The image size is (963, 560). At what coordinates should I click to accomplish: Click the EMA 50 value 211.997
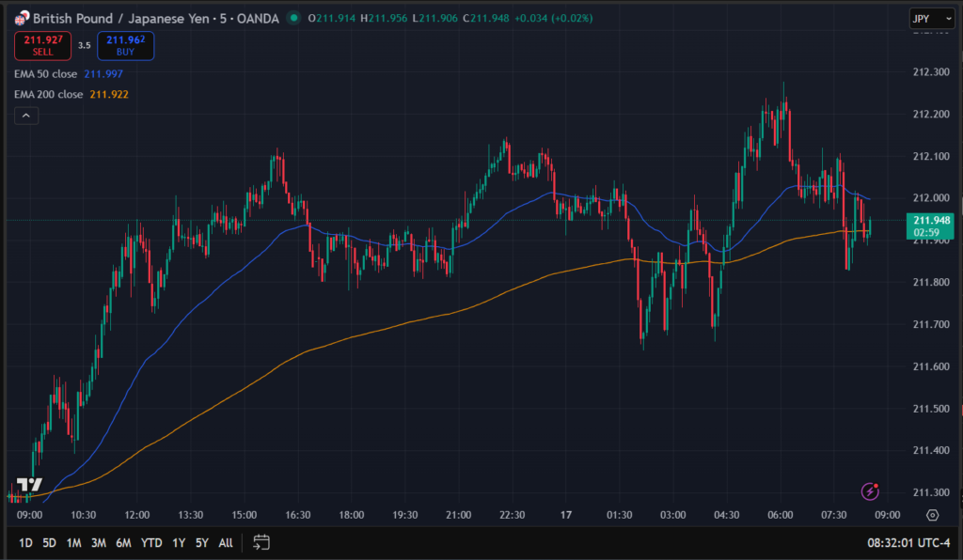pos(103,73)
